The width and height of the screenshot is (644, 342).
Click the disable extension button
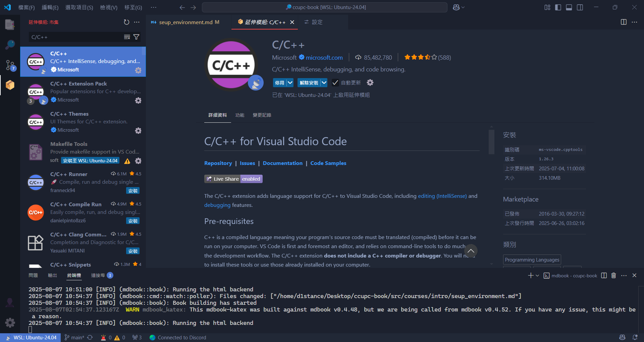pyautogui.click(x=280, y=82)
